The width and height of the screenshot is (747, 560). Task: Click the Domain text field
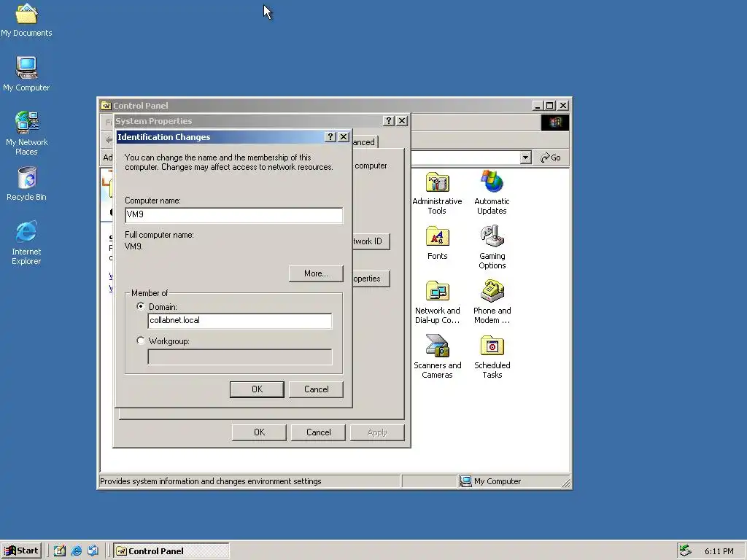tap(239, 321)
